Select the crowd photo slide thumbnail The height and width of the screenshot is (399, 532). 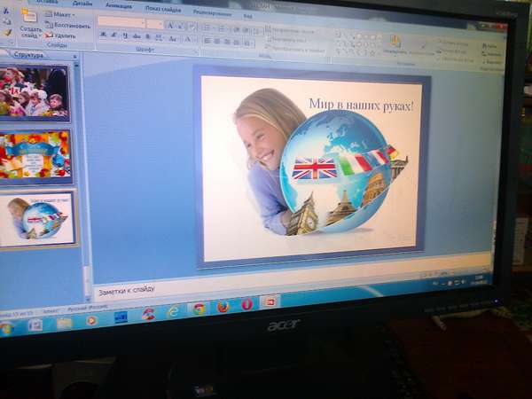[34, 92]
